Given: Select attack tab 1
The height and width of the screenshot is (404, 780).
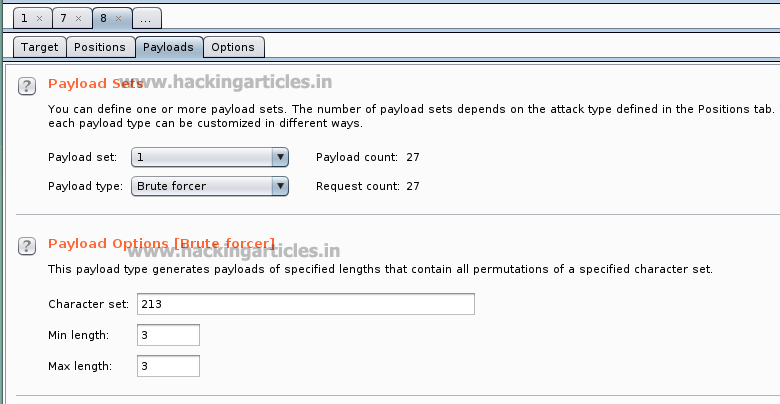Looking at the screenshot, I should 25,18.
